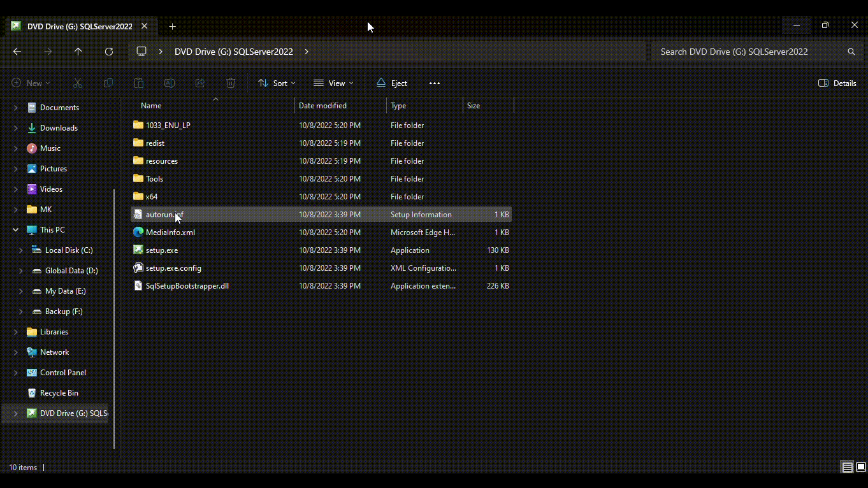
Task: Click the Forward arrow navigation button
Action: click(48, 52)
